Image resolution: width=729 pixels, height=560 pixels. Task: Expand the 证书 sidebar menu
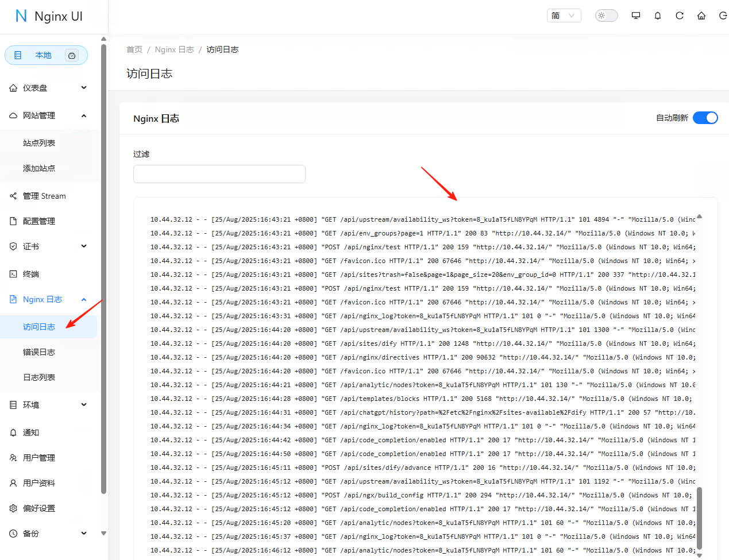pyautogui.click(x=49, y=246)
